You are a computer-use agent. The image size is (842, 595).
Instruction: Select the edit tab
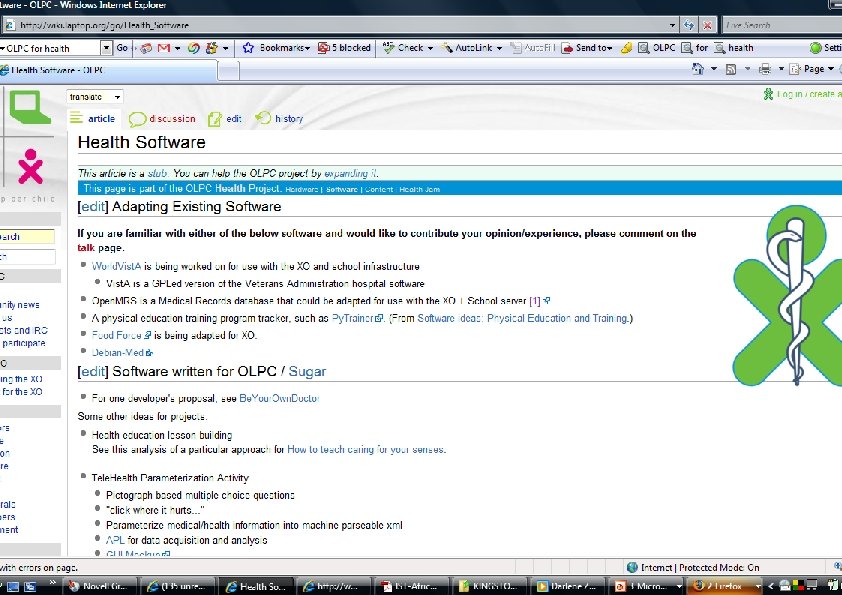(x=225, y=119)
